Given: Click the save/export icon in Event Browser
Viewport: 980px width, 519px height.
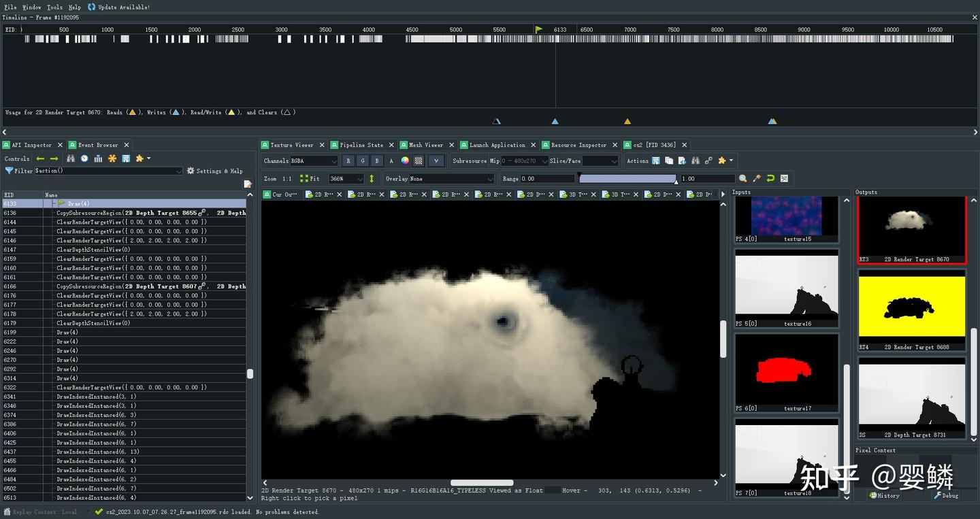Looking at the screenshot, I should pos(126,158).
